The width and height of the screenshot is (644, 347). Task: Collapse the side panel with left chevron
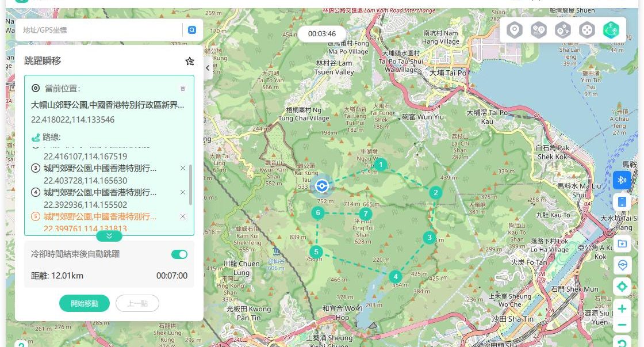click(x=208, y=68)
